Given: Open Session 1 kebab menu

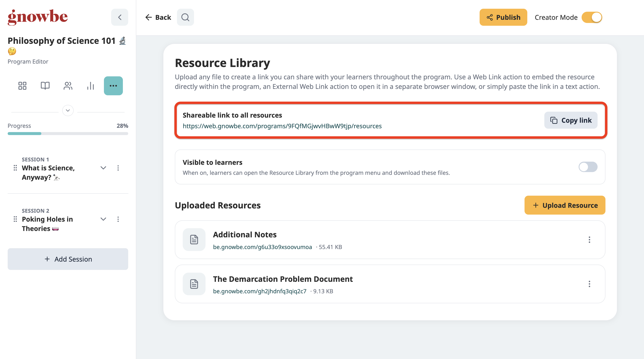Looking at the screenshot, I should click(x=118, y=168).
